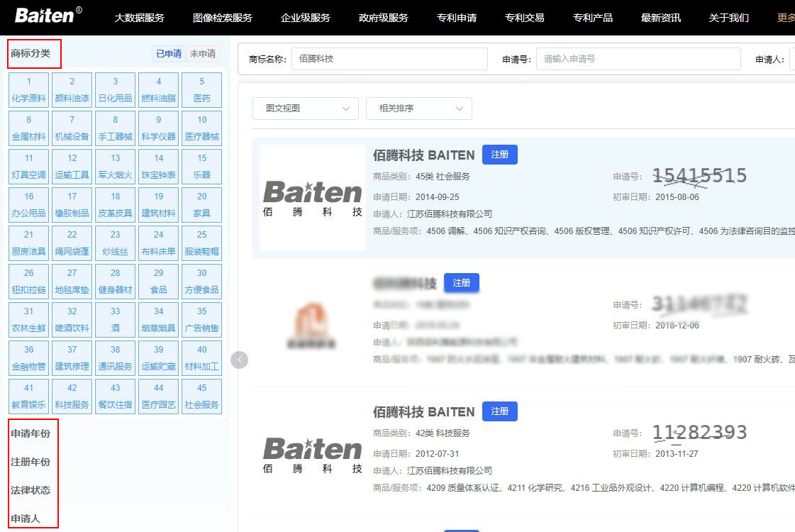Viewport: 795px width, 532px height.
Task: Select class 30 方便食品
Action: coord(202,282)
